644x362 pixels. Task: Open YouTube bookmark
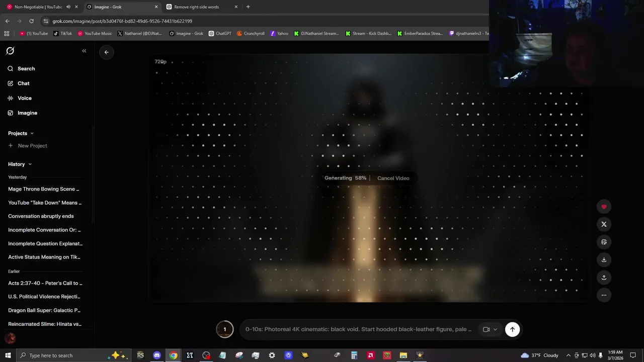[x=34, y=34]
